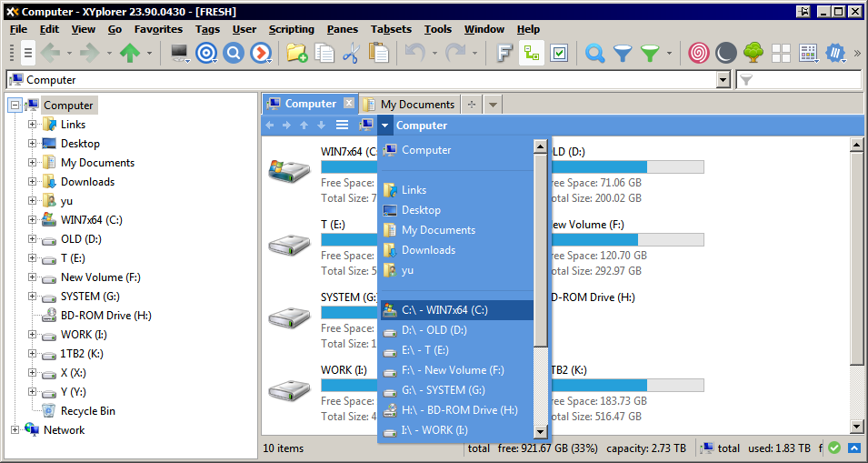Click the dropdown list vertical scrollbar thumb

click(540, 251)
